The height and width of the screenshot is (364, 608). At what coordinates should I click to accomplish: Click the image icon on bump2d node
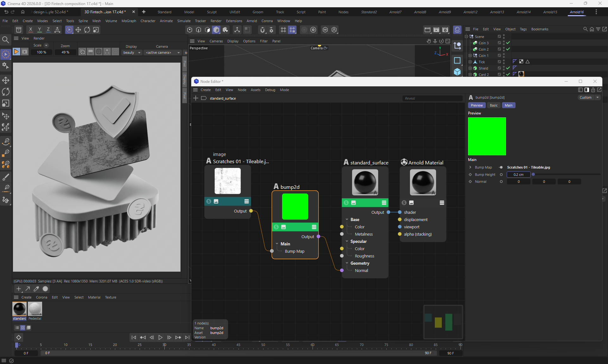(283, 227)
